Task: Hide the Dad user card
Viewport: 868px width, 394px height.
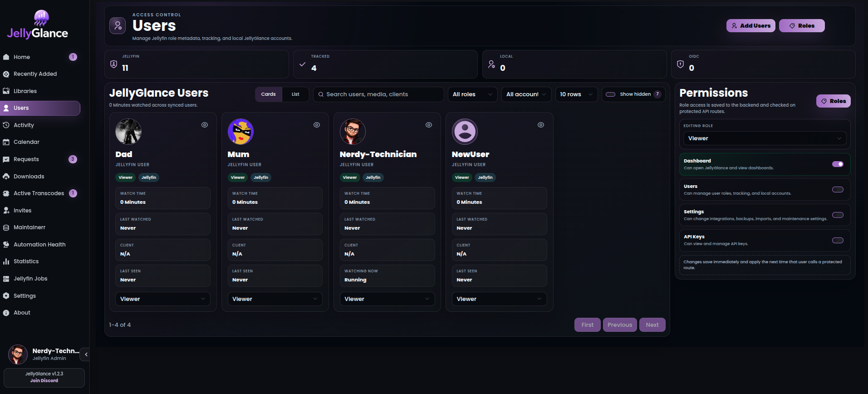Action: coord(205,125)
